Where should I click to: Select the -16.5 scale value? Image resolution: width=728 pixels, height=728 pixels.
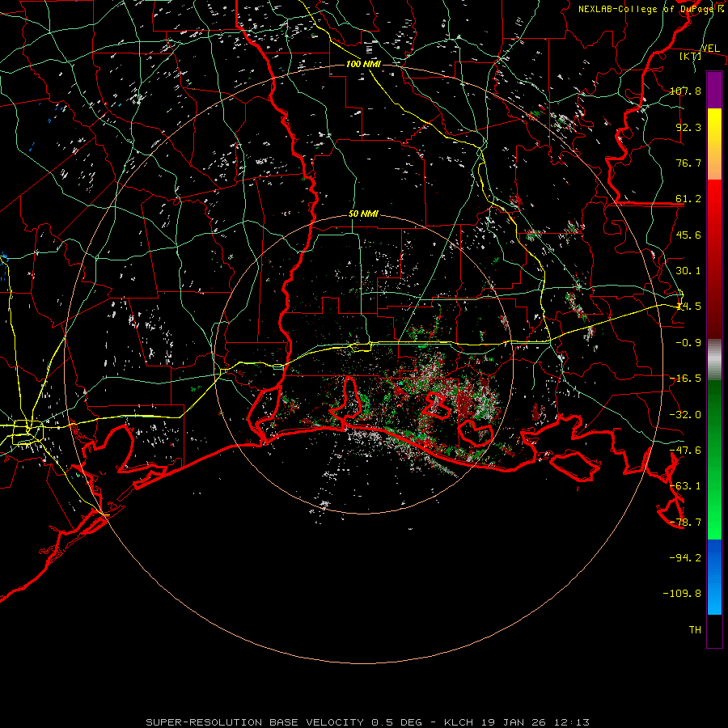coord(685,379)
